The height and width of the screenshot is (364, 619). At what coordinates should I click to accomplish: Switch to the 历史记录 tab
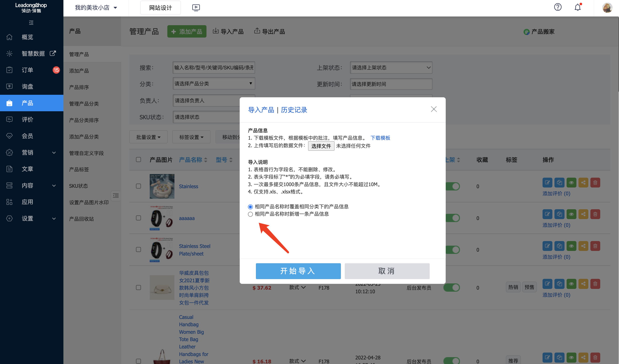pos(294,110)
